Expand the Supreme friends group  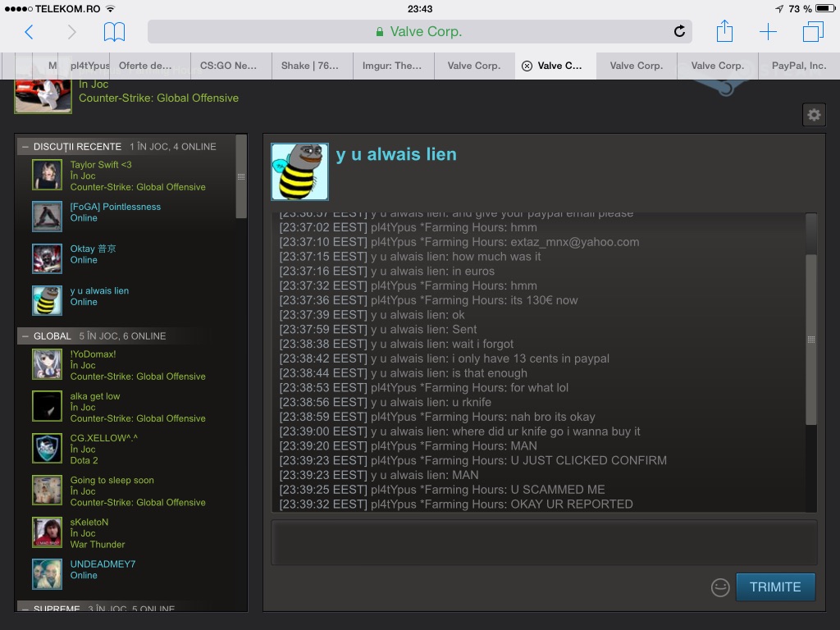[25, 609]
